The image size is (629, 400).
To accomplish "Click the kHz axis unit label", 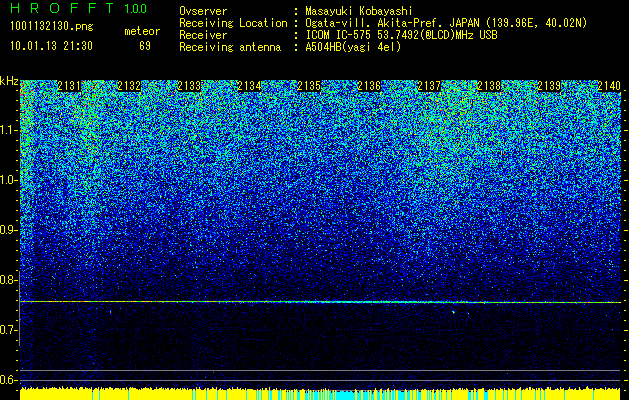I will coord(9,81).
